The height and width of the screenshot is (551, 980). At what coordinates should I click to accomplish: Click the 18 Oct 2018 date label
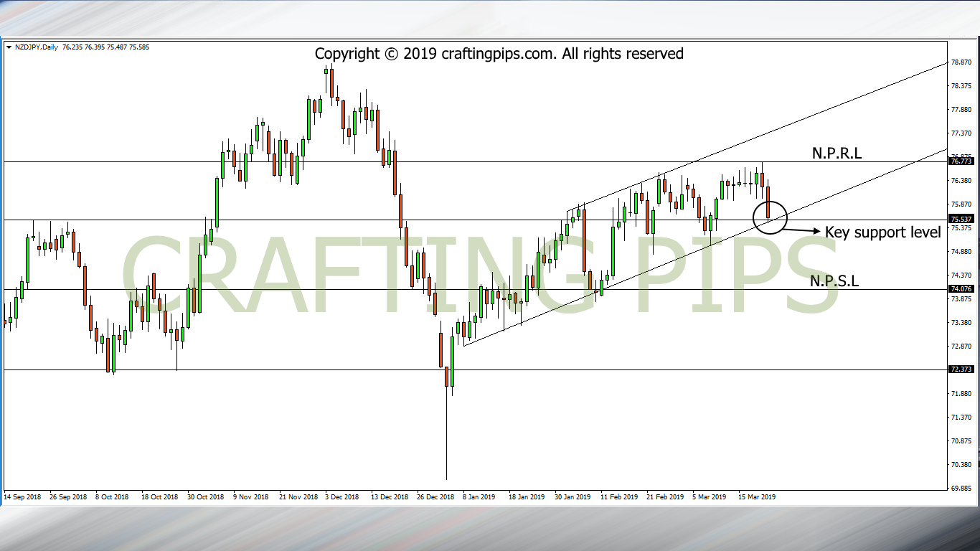(159, 496)
